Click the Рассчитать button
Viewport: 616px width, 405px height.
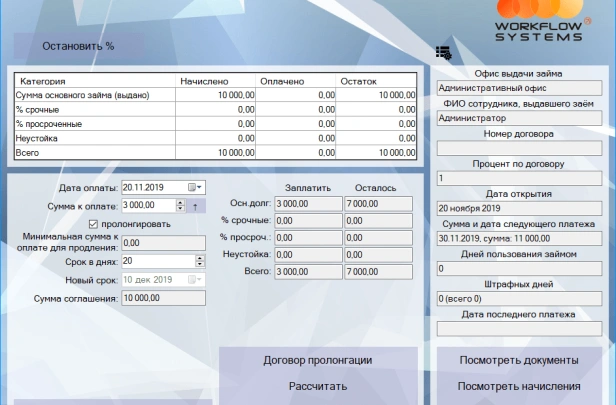pyautogui.click(x=317, y=386)
